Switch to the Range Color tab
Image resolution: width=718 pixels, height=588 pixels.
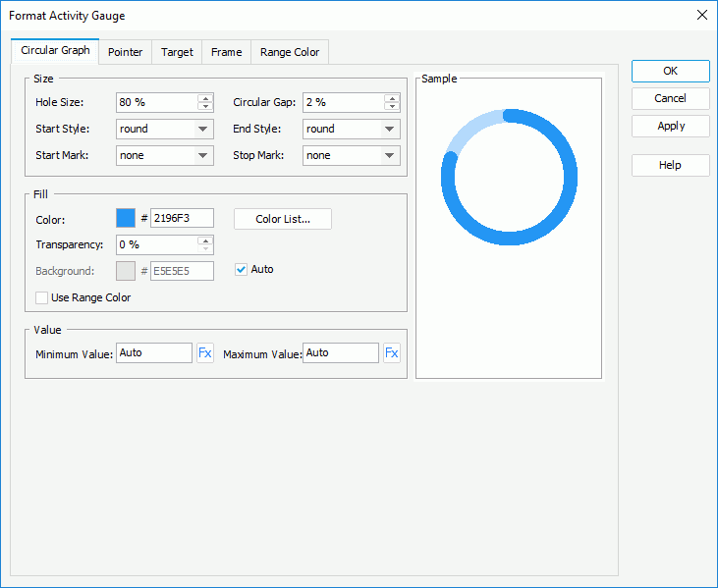pyautogui.click(x=290, y=52)
